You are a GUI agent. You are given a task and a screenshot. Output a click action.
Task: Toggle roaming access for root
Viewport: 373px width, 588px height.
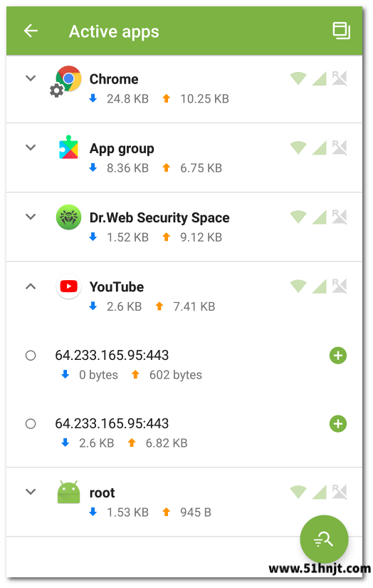[340, 492]
